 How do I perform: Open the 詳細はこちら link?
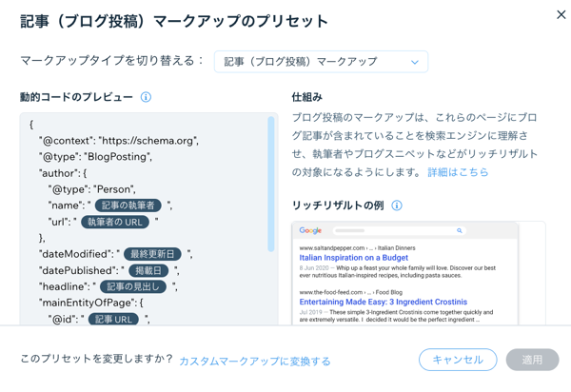458,172
